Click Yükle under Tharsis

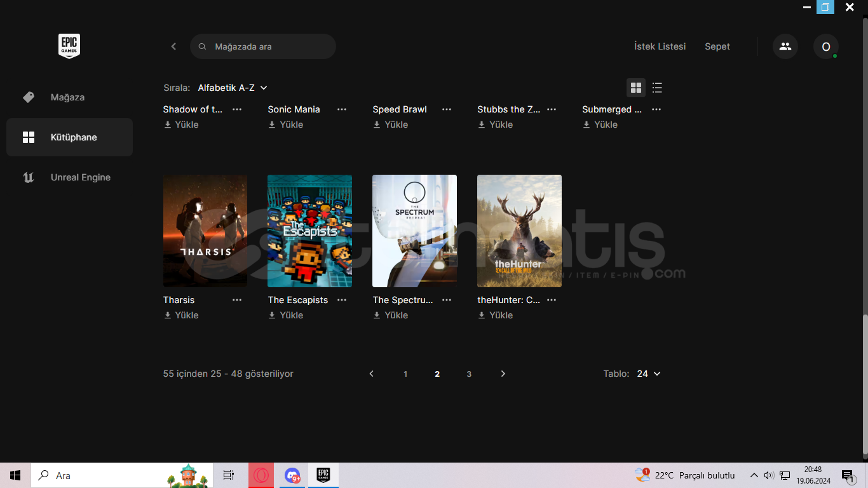click(181, 315)
